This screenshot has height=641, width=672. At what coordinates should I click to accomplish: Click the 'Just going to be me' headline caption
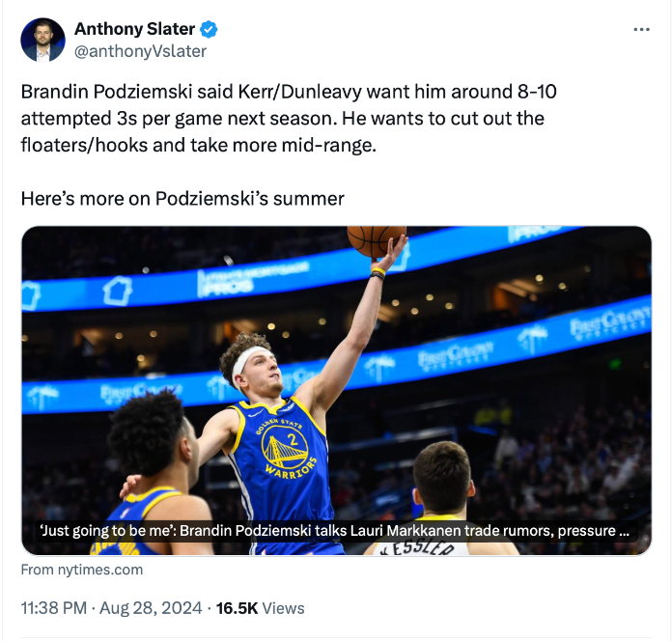(x=336, y=532)
